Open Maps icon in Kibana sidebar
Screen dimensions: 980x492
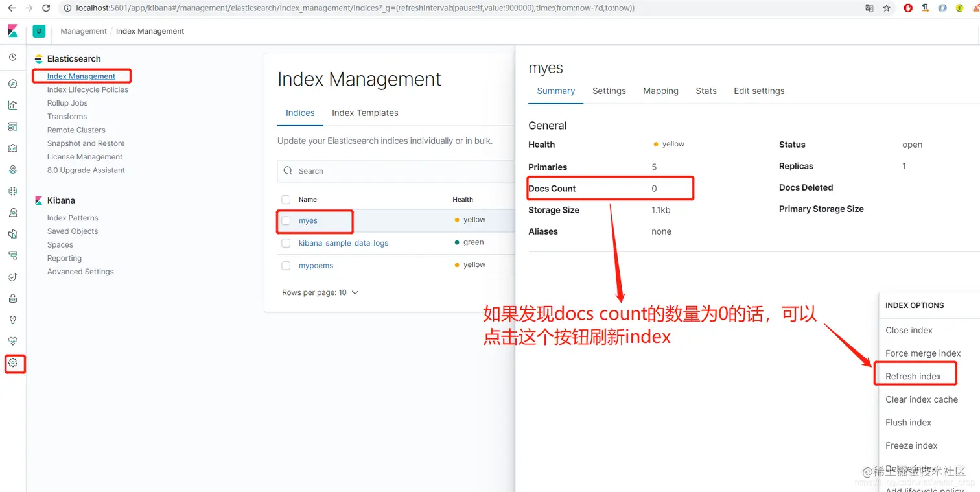coord(12,170)
